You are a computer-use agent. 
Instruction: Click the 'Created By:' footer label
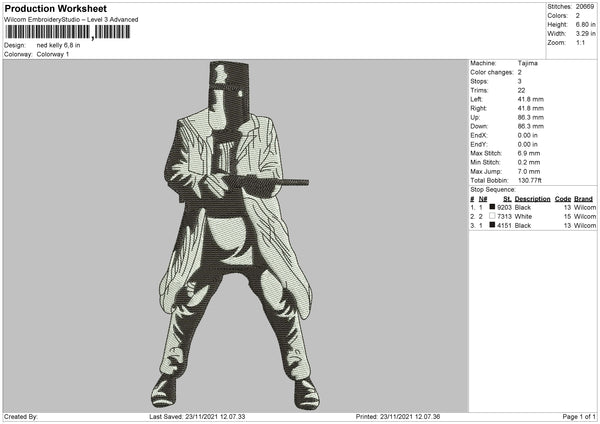(21, 417)
